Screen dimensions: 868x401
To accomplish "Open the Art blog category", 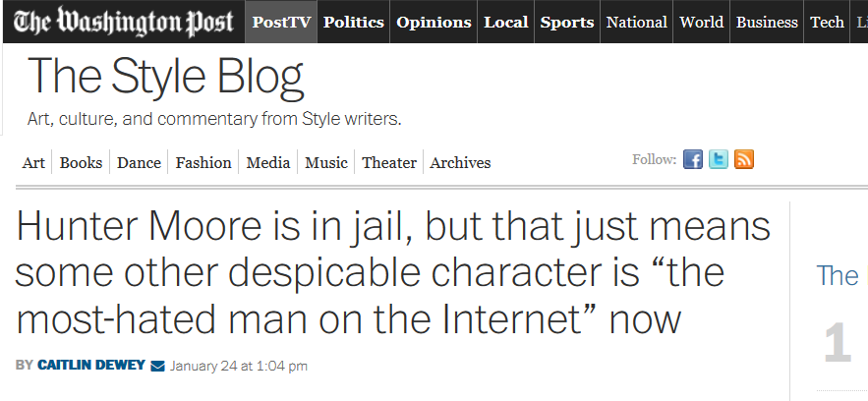I will (33, 163).
